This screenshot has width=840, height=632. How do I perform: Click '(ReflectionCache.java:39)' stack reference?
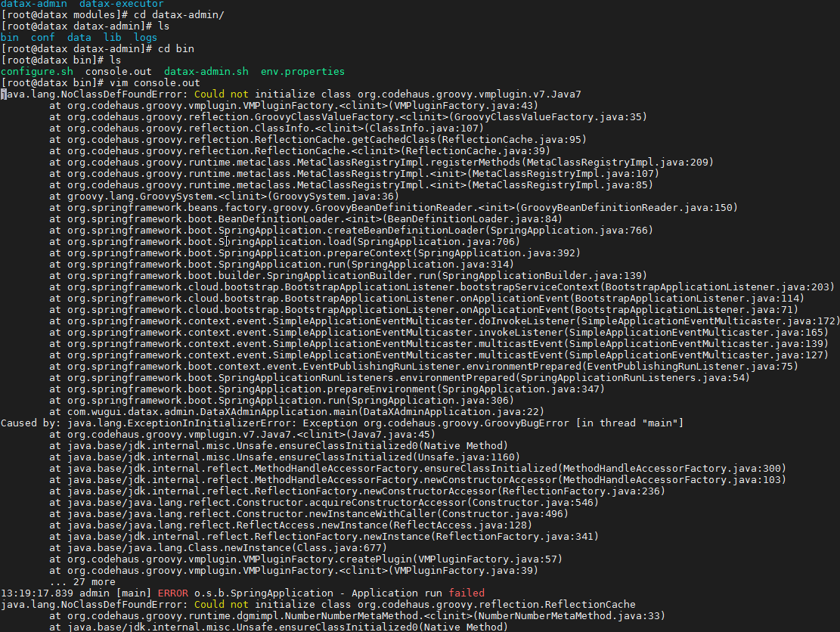click(x=475, y=151)
